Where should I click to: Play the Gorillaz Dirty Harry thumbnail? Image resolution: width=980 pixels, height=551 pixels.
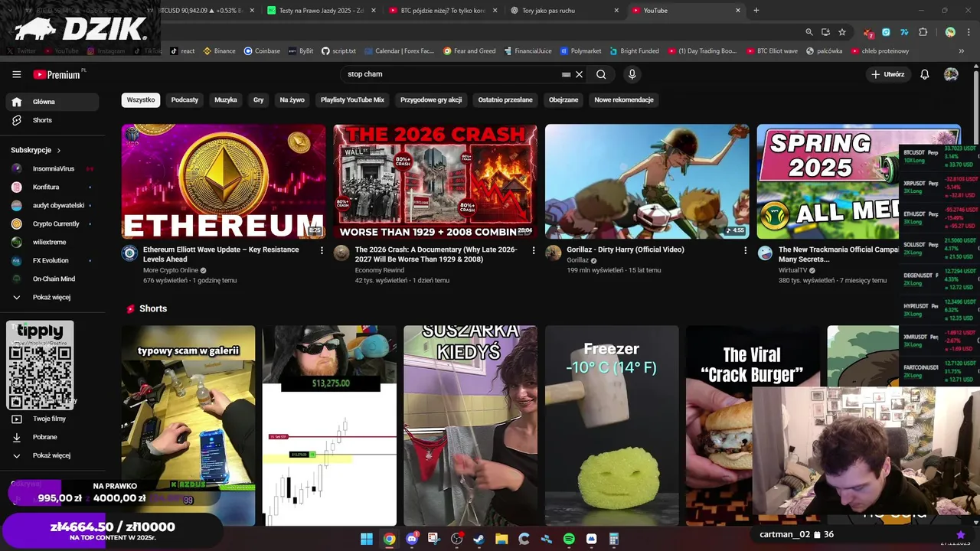click(x=647, y=181)
